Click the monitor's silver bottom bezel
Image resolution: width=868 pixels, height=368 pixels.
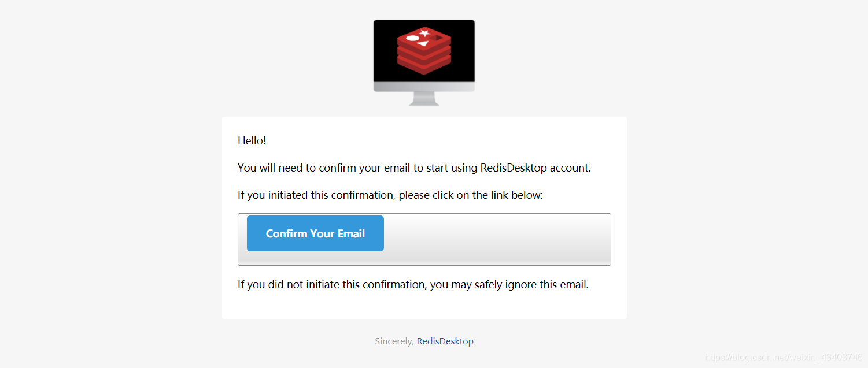(x=424, y=87)
